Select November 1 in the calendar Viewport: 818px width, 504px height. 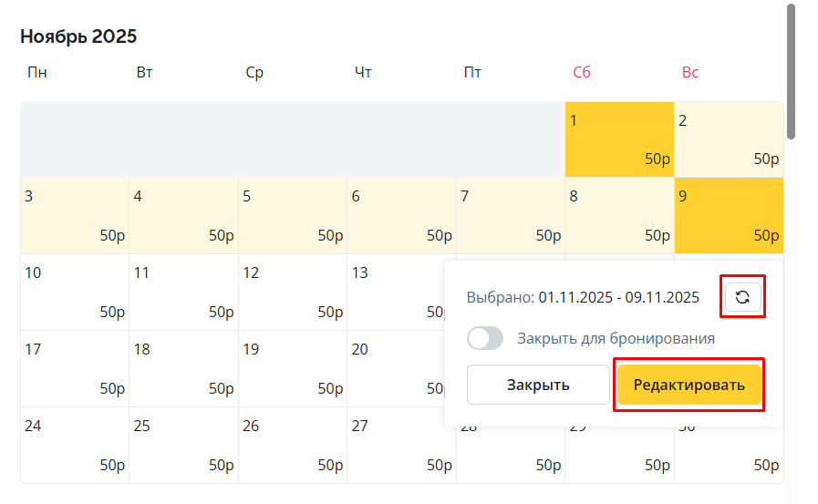coord(619,139)
